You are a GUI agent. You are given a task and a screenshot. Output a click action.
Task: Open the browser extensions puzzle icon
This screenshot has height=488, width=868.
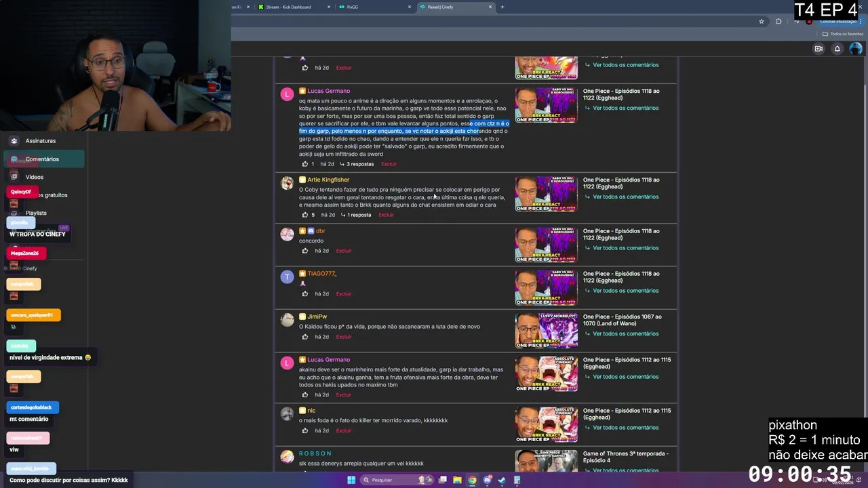tap(778, 21)
